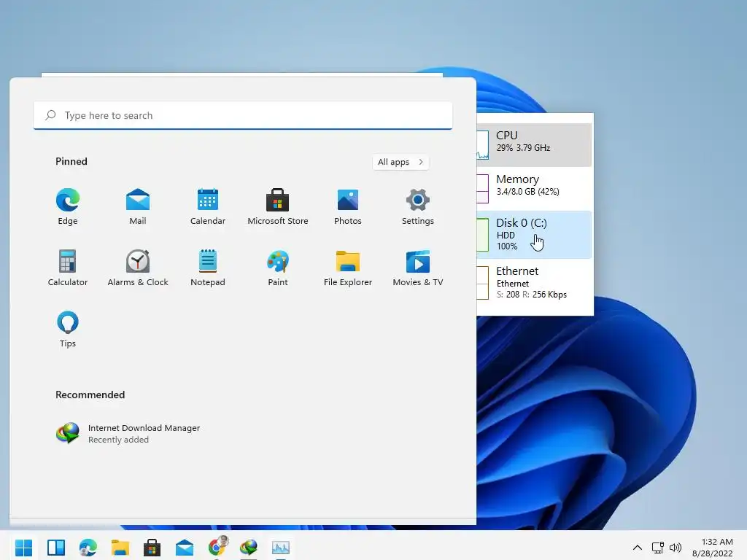The height and width of the screenshot is (560, 747).
Task: Click the Type here to search field
Action: [243, 115]
